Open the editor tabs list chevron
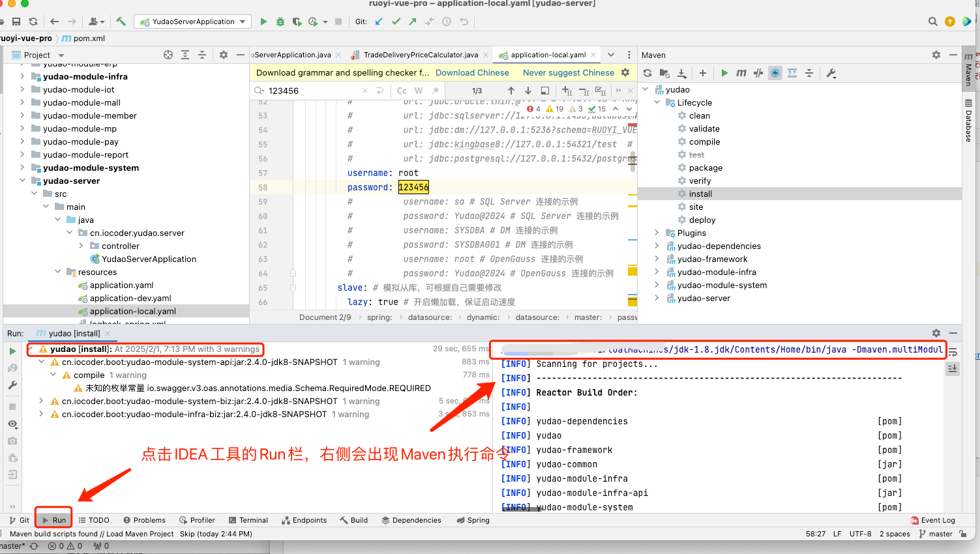 click(x=610, y=55)
